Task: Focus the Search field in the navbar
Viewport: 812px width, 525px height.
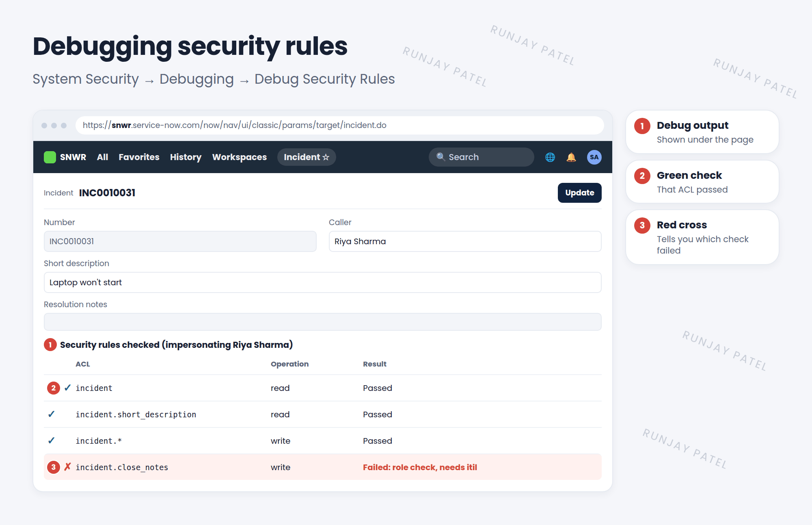Action: click(x=481, y=157)
